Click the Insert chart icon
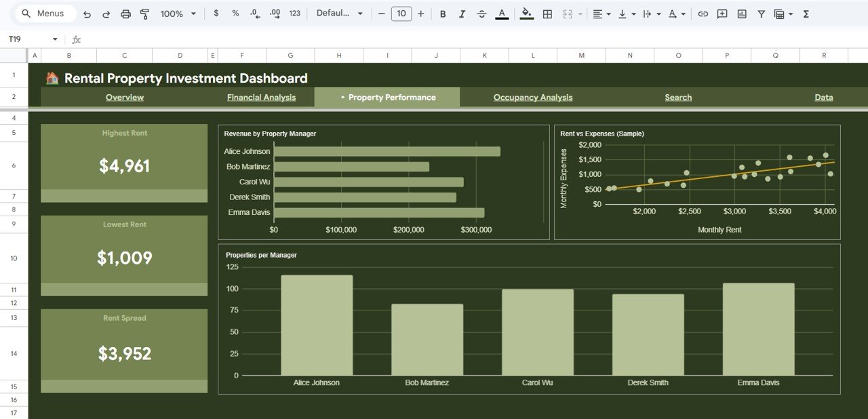The image size is (868, 419). coord(741,13)
